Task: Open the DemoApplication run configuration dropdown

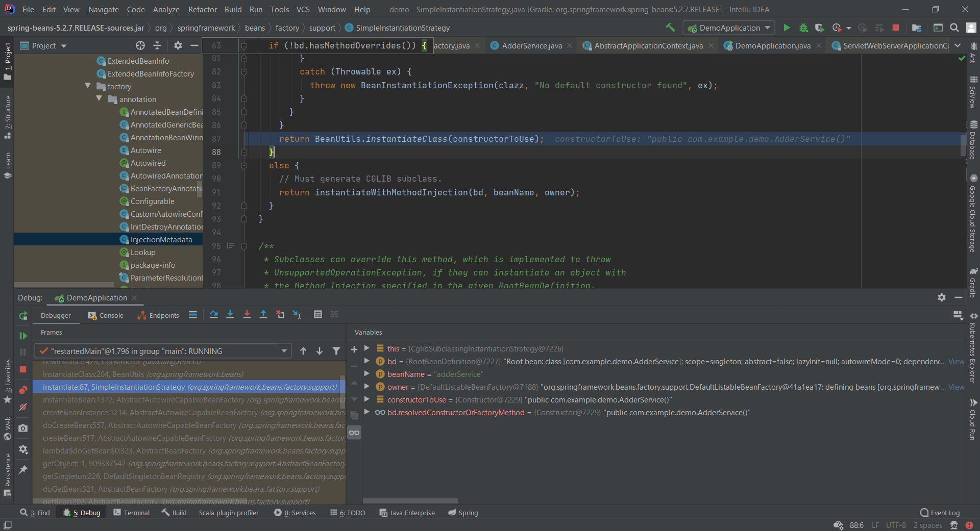Action: (729, 28)
